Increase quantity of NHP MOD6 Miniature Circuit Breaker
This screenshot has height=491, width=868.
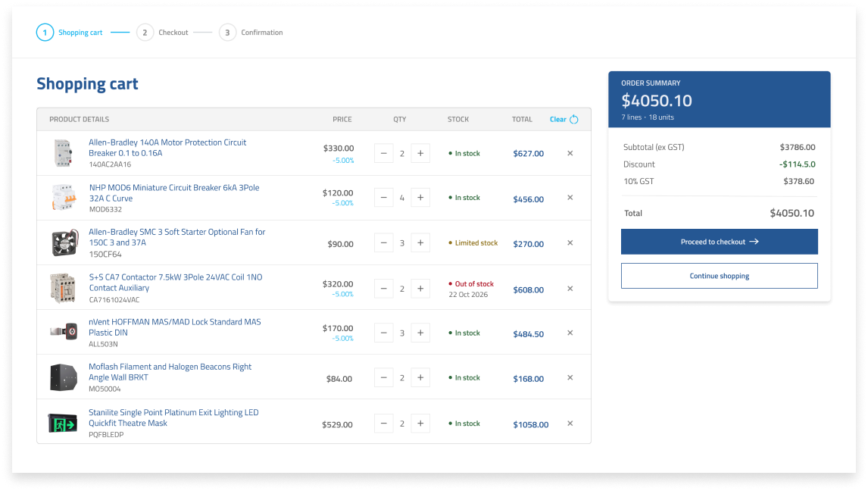click(x=420, y=198)
